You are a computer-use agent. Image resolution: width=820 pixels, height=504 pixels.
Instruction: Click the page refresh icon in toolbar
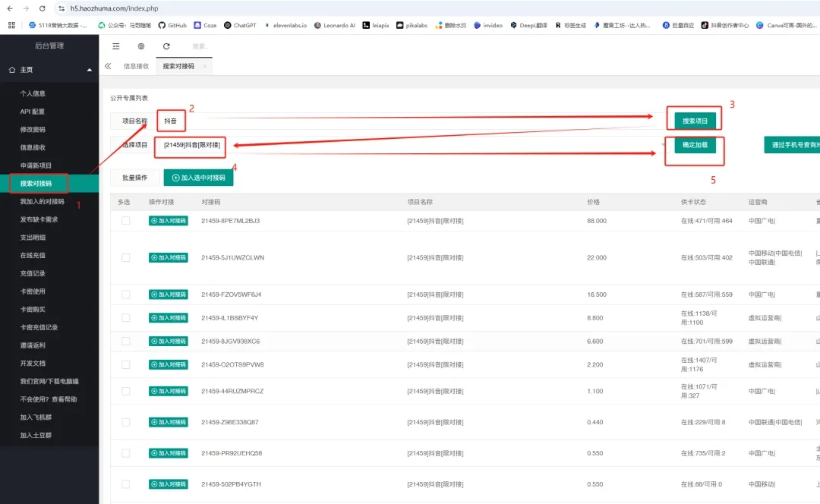click(x=166, y=46)
